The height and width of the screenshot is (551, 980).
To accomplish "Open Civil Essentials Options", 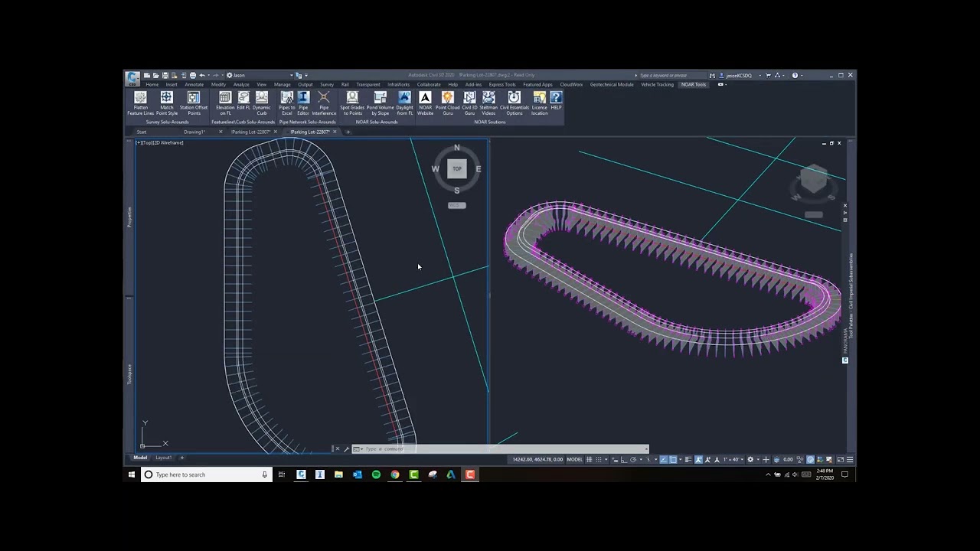I will click(514, 103).
